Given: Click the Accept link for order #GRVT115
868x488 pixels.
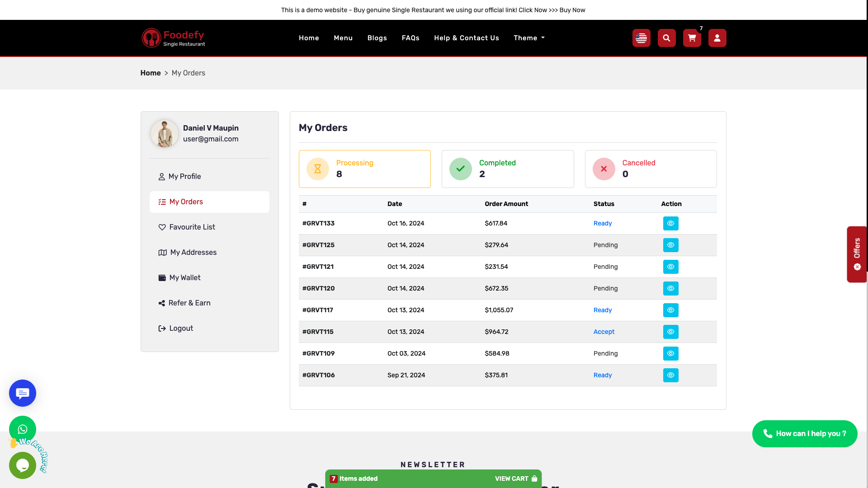Looking at the screenshot, I should pos(604,332).
